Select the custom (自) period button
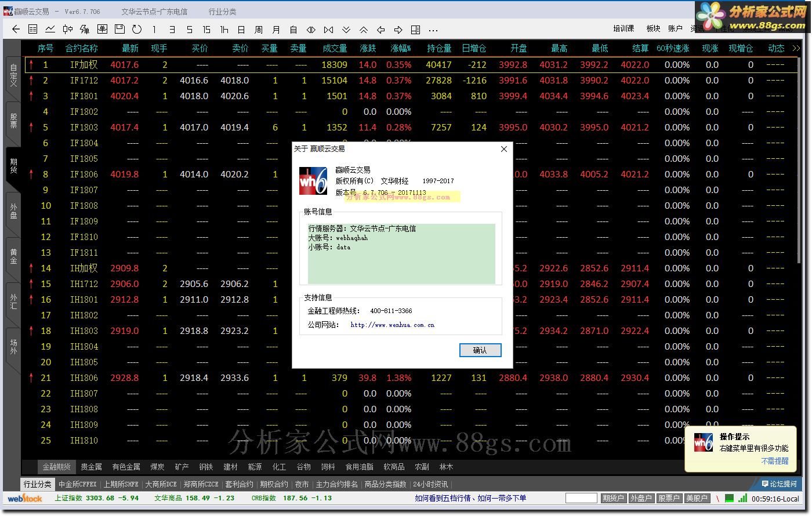This screenshot has height=516, width=812. click(x=293, y=29)
